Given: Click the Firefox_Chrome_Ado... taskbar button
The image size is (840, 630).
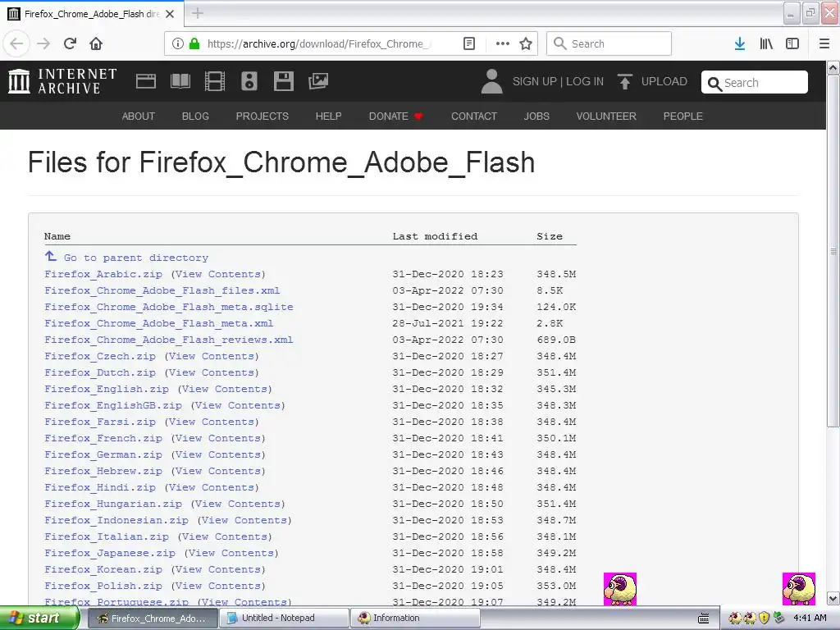Looking at the screenshot, I should pos(152,618).
